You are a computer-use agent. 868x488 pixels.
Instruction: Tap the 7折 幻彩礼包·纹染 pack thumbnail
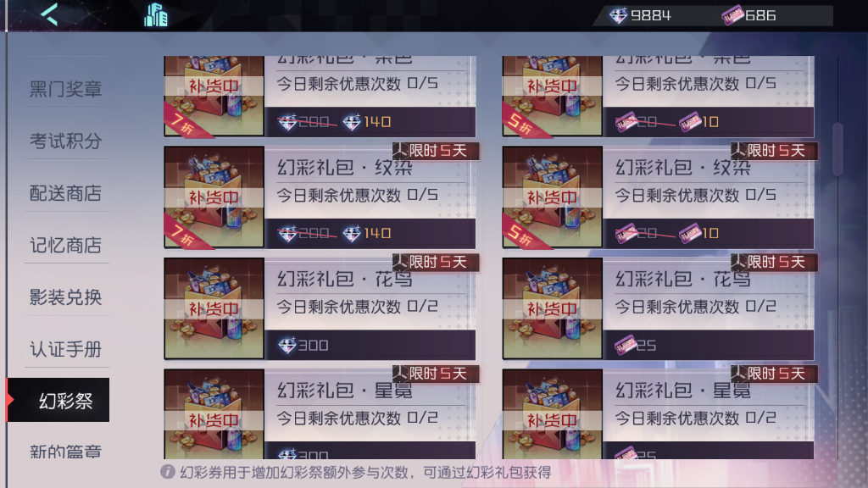[214, 197]
